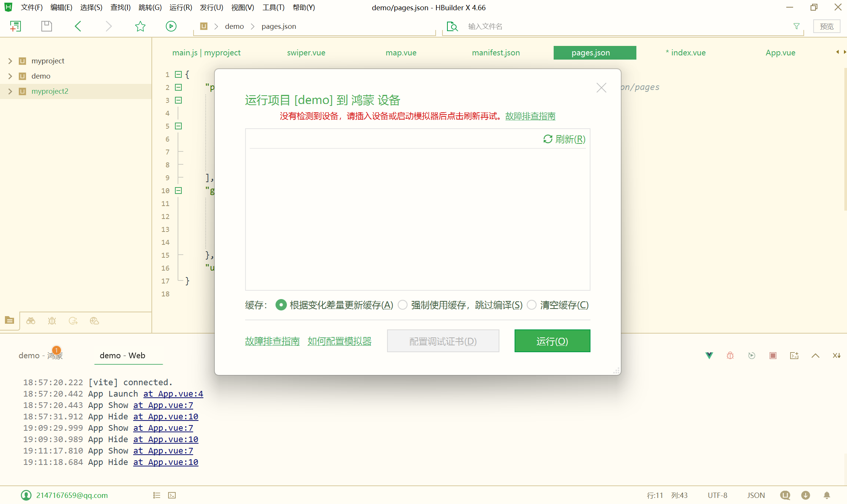Open the project explorer folder icon
The image size is (847, 504).
coord(9,321)
